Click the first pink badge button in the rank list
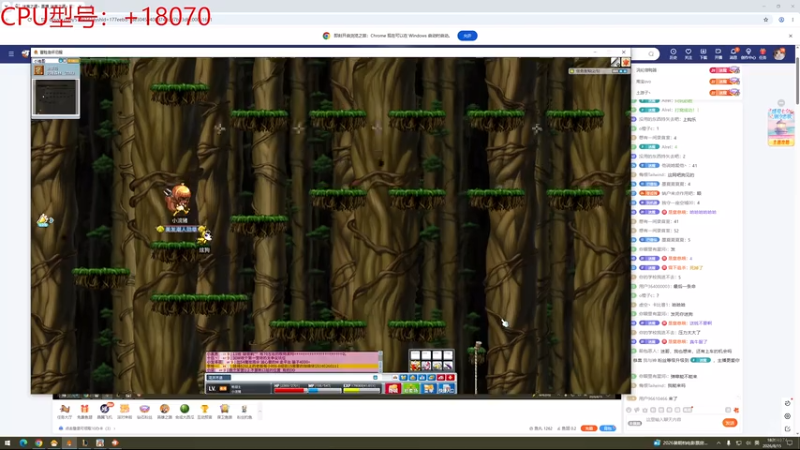The width and height of the screenshot is (800, 450). tap(724, 70)
